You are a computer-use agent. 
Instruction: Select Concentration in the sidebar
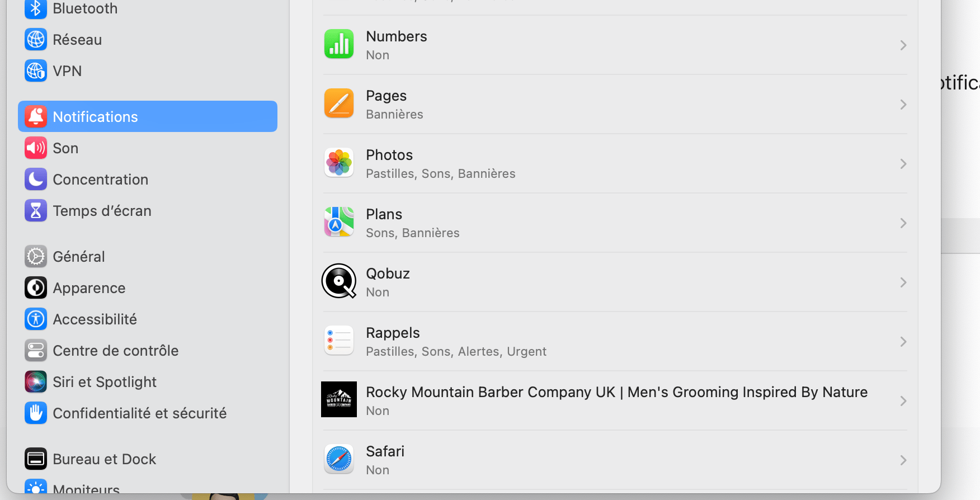[148, 180]
